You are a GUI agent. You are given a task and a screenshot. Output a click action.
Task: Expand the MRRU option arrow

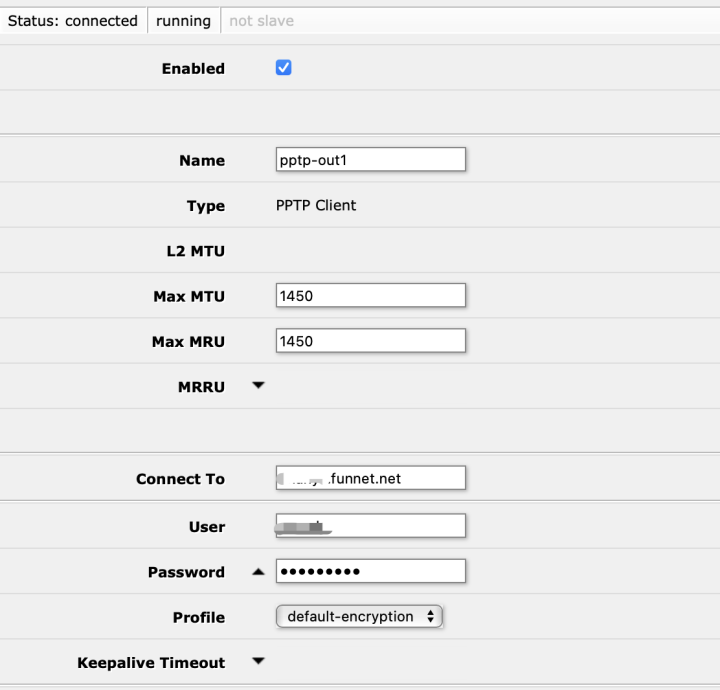pyautogui.click(x=258, y=386)
